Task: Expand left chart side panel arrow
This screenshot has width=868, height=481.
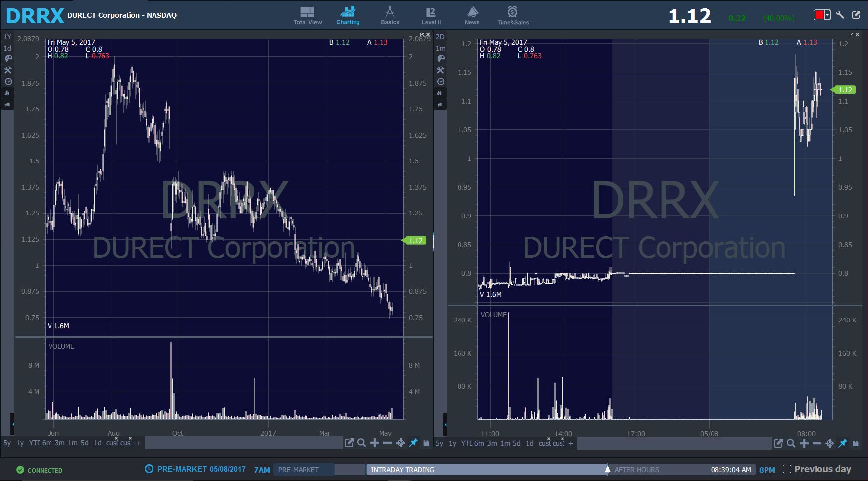Action: tap(13, 424)
